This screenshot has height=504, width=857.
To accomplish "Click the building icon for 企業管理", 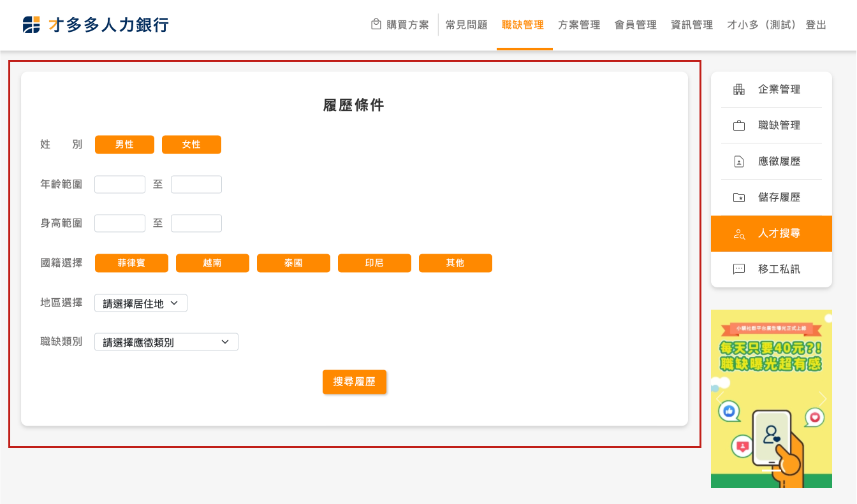I will click(x=739, y=89).
